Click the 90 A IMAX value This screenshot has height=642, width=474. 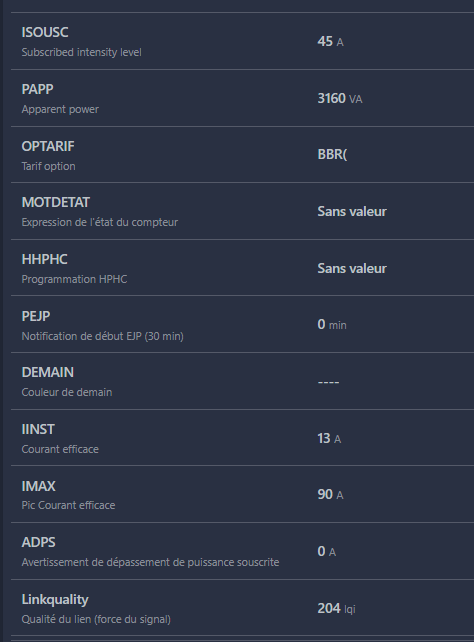[x=330, y=494]
